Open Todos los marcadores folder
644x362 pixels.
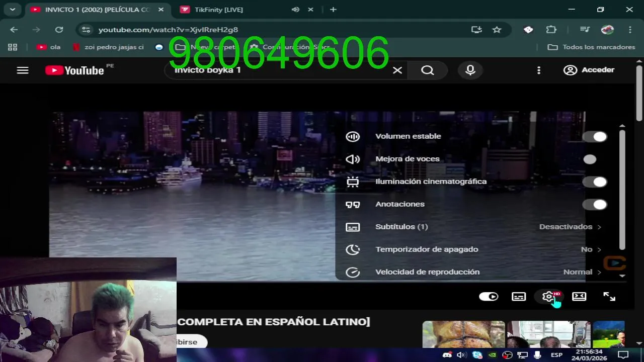coord(591,47)
